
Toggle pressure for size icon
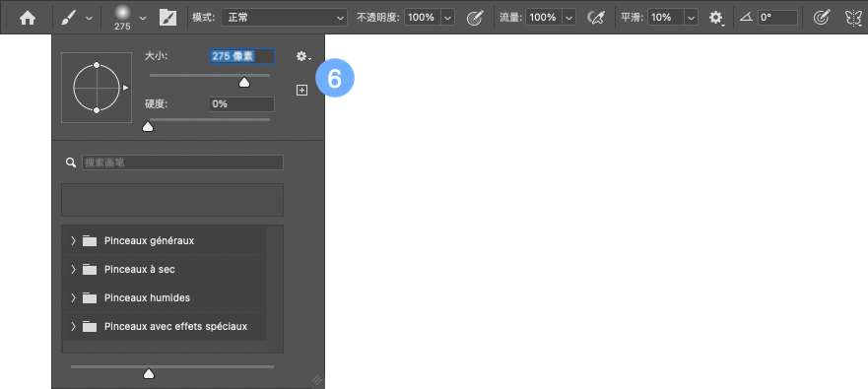(x=822, y=18)
